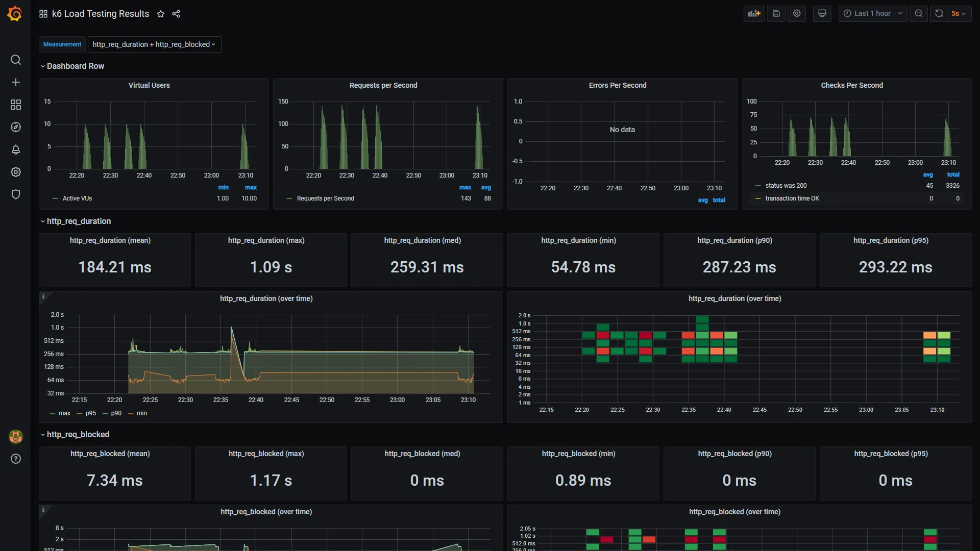This screenshot has height=551, width=980.
Task: Click the 1.17 s blocked max value
Action: [x=271, y=481]
